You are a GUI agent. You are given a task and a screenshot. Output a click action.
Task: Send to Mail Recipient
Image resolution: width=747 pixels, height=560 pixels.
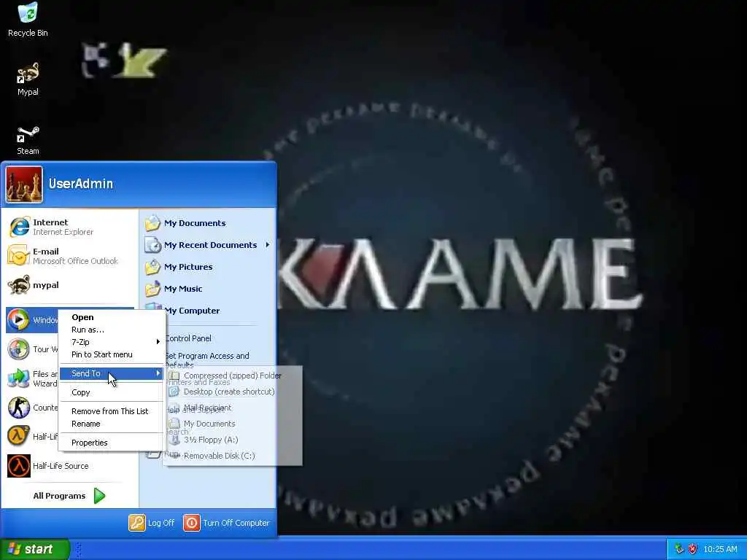tap(233, 408)
